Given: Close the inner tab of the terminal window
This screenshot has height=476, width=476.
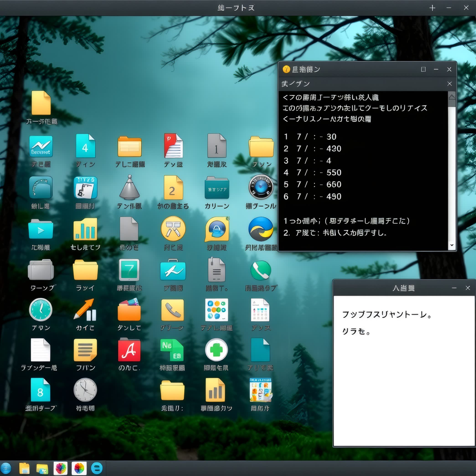Looking at the screenshot, I should pyautogui.click(x=449, y=84).
